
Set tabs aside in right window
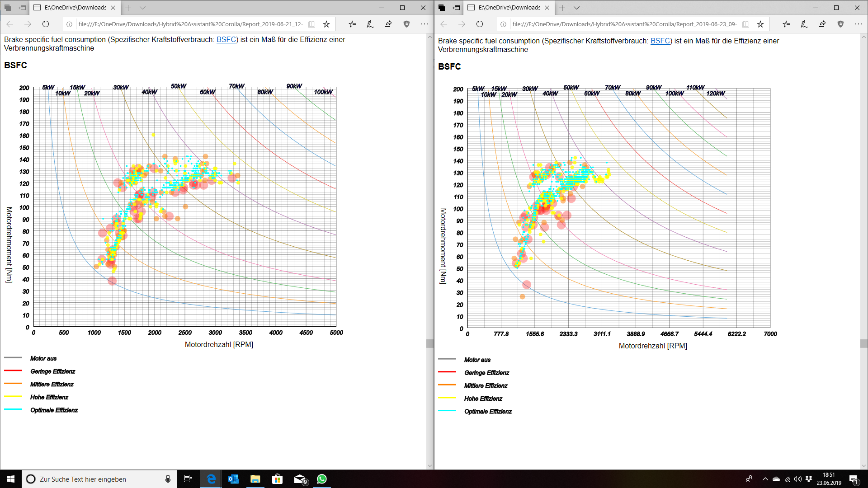456,8
